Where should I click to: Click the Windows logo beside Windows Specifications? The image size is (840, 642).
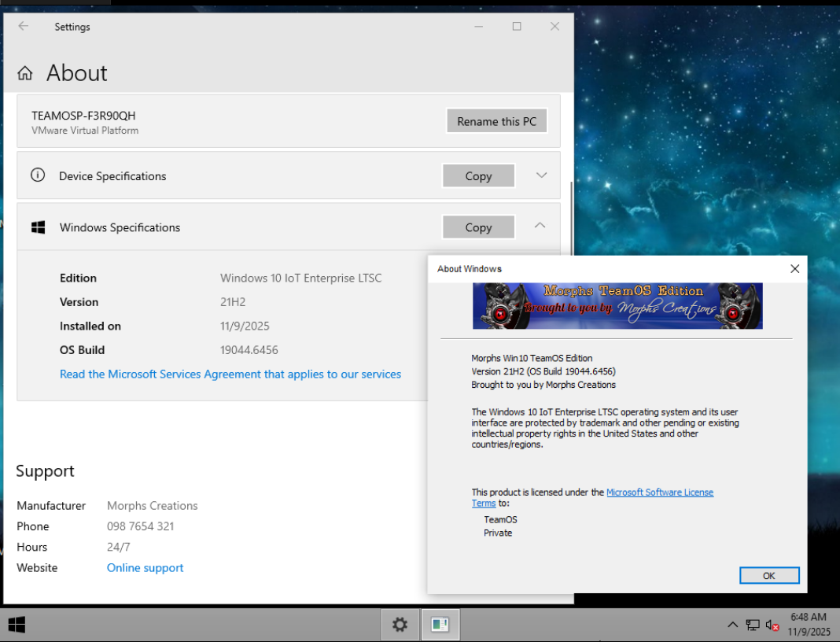38,227
